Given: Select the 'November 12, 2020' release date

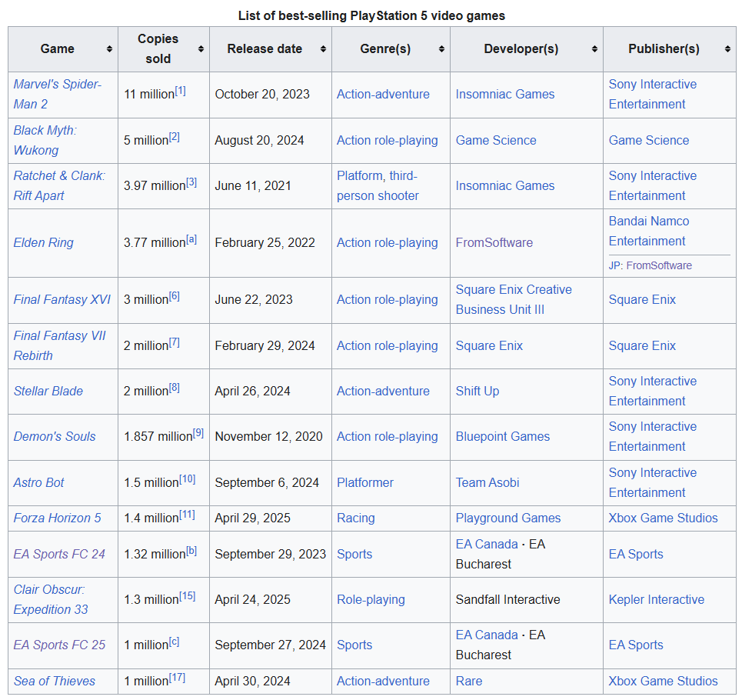Looking at the screenshot, I should [x=269, y=436].
